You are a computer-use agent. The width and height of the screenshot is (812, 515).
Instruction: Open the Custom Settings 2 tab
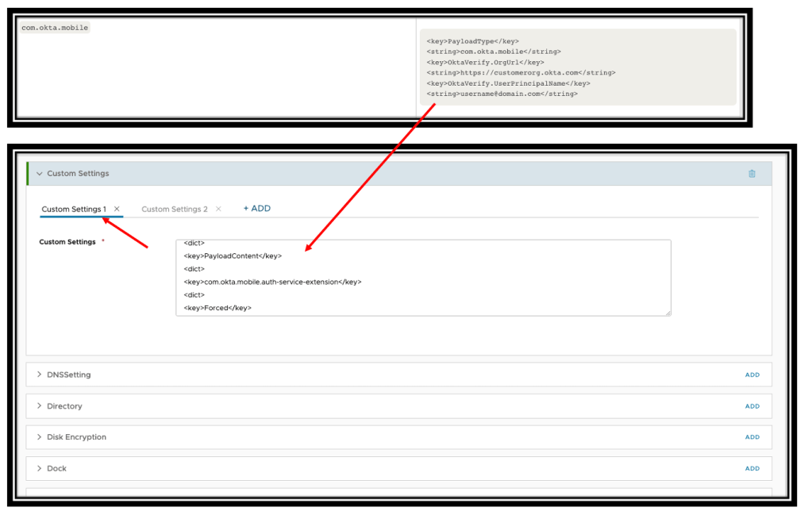pyautogui.click(x=174, y=209)
